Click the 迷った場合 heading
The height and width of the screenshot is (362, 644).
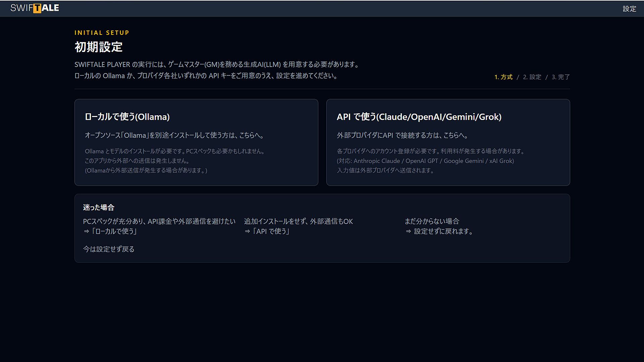pos(99,207)
